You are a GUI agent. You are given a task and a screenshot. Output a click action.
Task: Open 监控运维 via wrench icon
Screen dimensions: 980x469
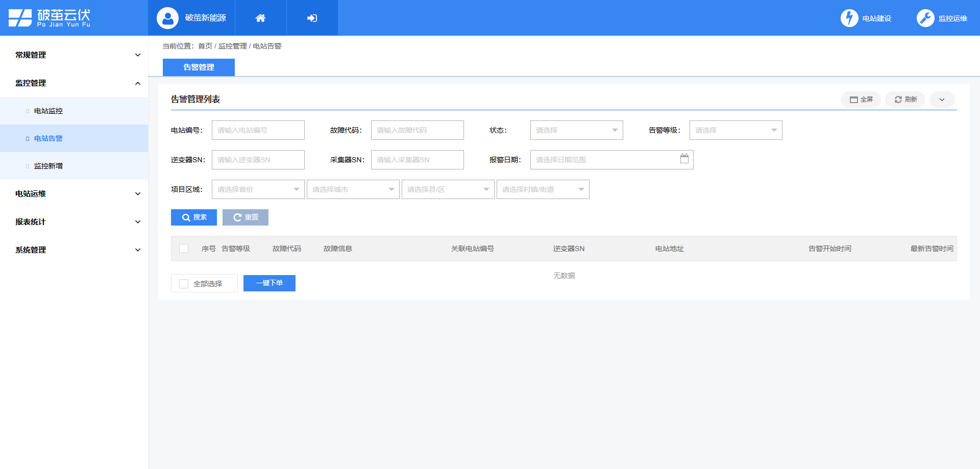pyautogui.click(x=925, y=18)
